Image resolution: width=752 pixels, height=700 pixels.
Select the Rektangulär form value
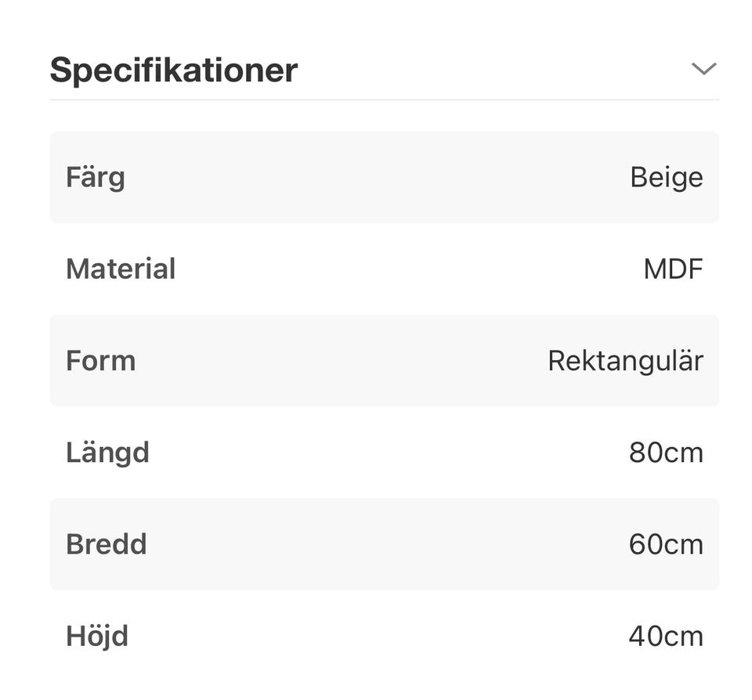coord(625,360)
